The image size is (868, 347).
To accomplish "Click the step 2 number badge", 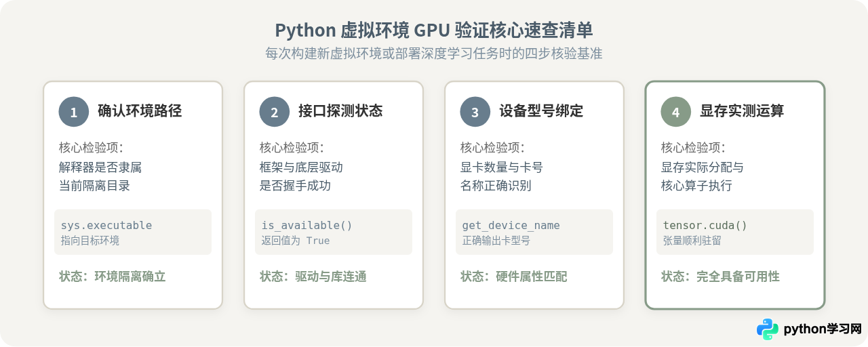I will point(274,112).
